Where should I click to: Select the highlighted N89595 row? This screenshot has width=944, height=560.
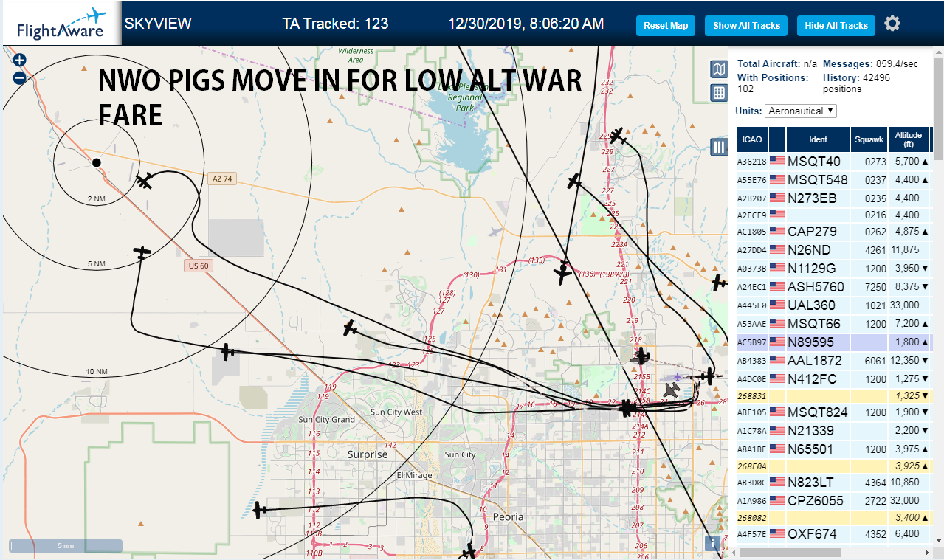pyautogui.click(x=834, y=342)
